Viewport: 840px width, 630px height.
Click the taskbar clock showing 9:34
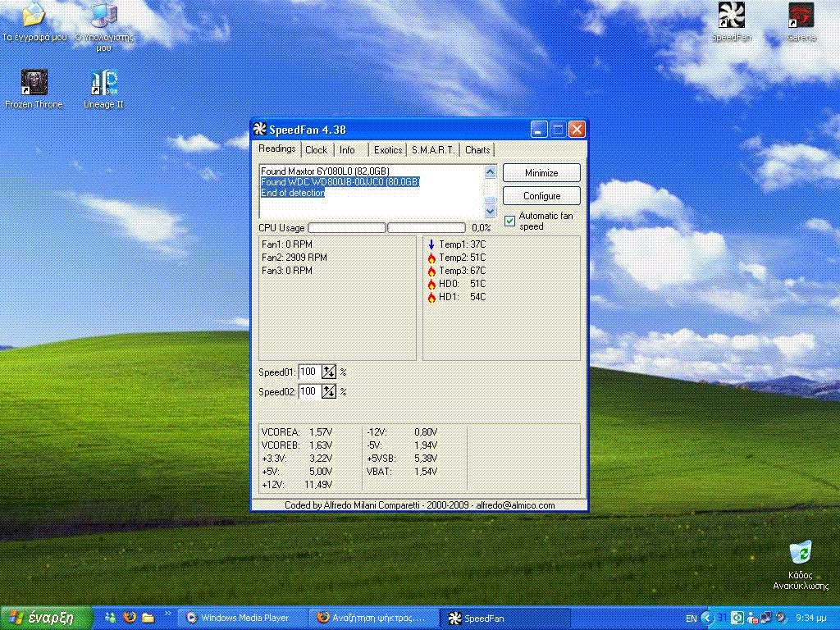pyautogui.click(x=810, y=619)
